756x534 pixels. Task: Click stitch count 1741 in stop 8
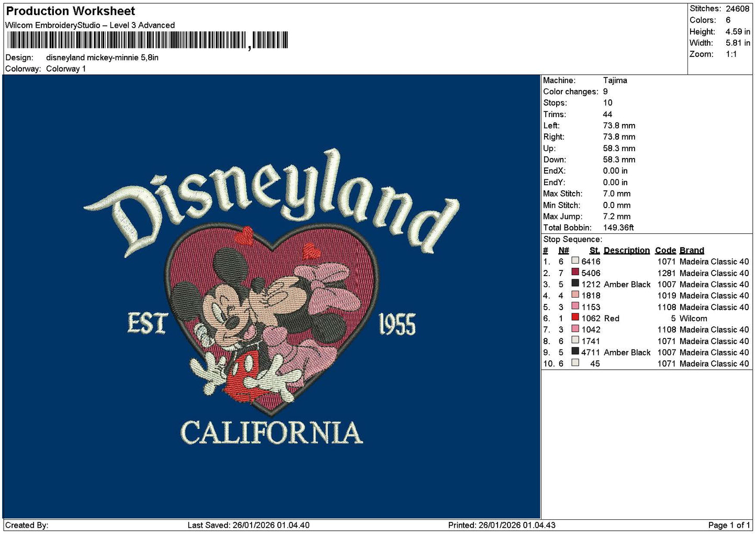[x=591, y=341]
